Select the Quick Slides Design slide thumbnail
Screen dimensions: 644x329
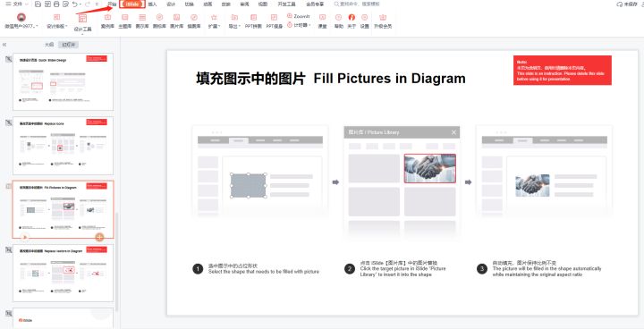(64, 81)
